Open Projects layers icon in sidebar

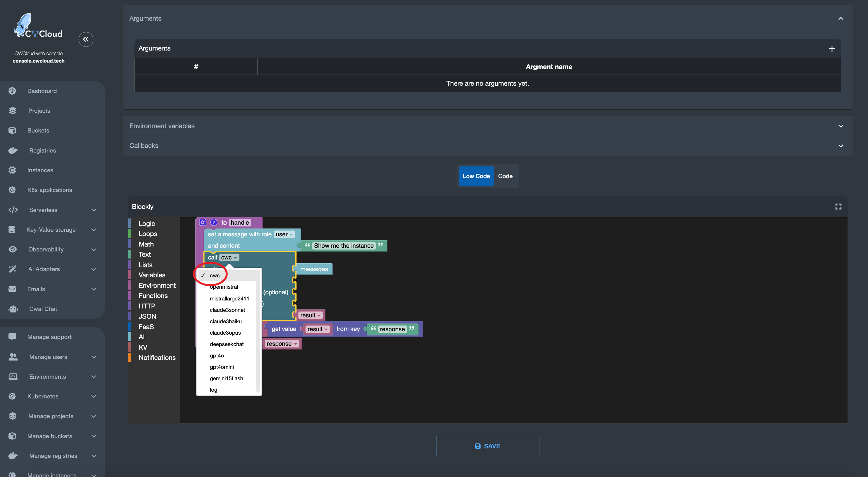coord(12,111)
